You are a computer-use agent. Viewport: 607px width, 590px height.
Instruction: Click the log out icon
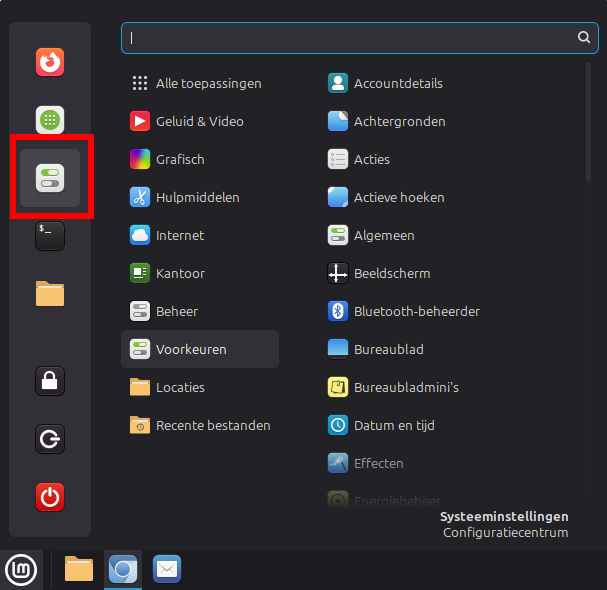(x=50, y=438)
